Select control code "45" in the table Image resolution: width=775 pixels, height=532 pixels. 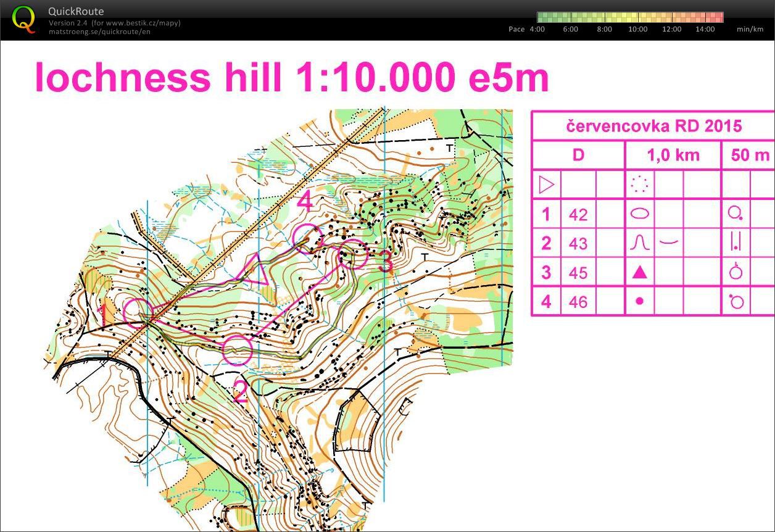coord(578,272)
